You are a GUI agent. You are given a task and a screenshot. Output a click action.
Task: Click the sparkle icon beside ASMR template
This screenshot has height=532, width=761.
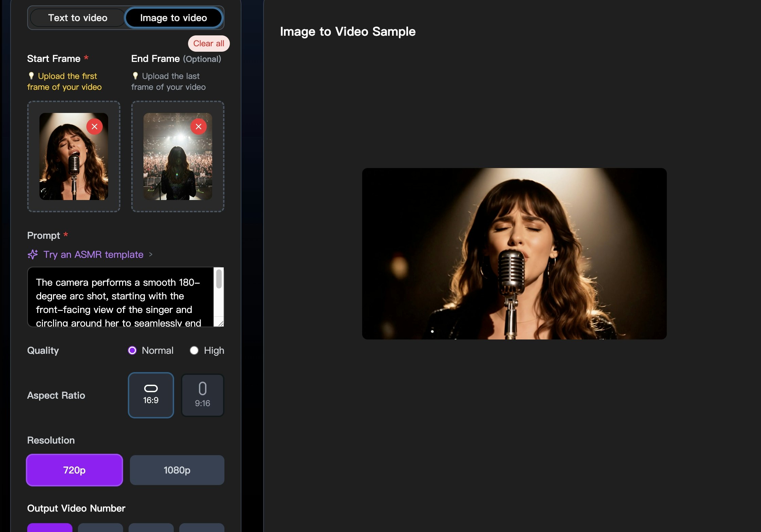click(32, 254)
